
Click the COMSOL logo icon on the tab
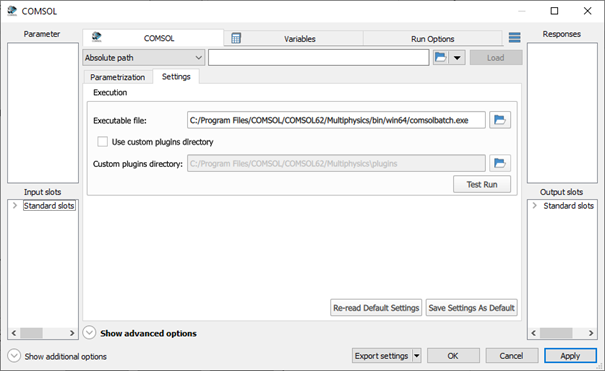coord(96,37)
